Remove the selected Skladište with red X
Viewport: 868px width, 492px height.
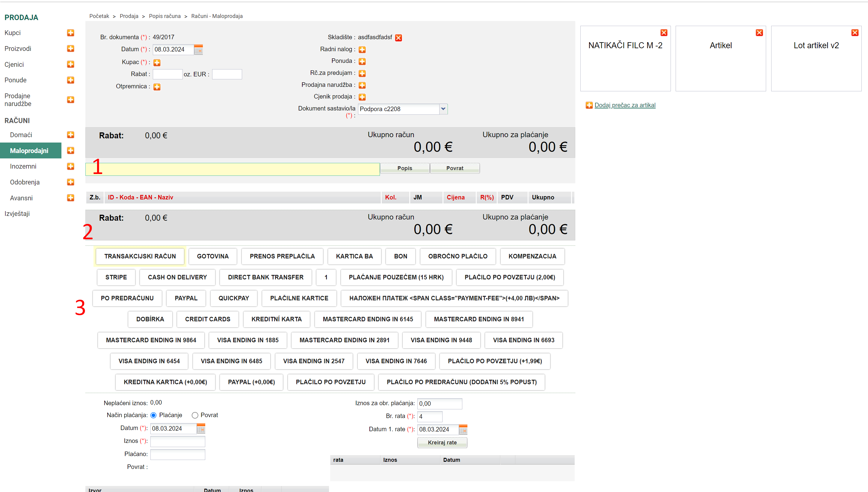398,37
